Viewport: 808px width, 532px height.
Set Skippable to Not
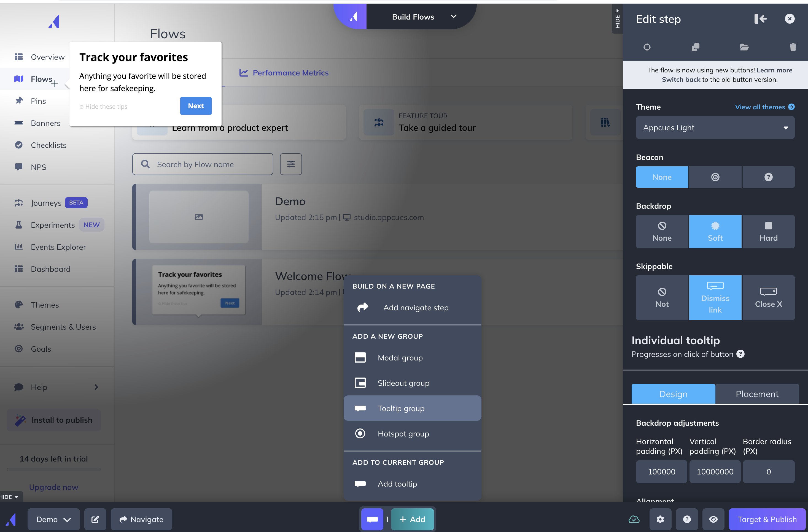(x=662, y=298)
